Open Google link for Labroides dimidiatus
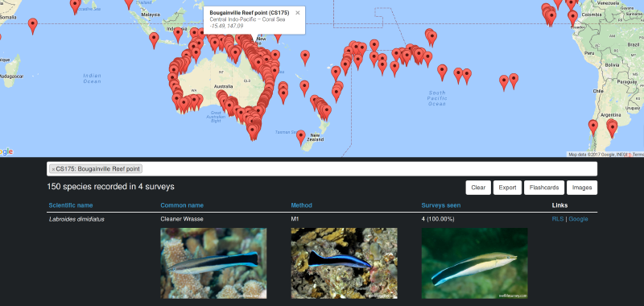 click(578, 219)
